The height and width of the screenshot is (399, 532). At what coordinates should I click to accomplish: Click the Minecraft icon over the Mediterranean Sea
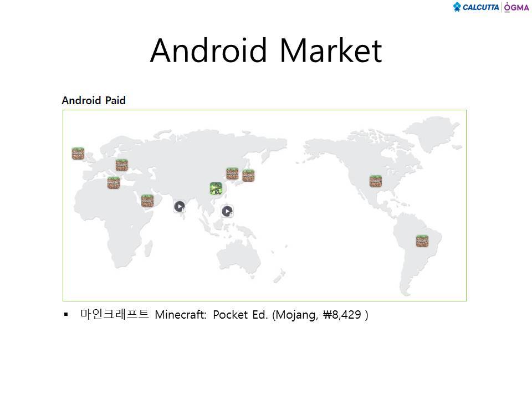click(114, 182)
